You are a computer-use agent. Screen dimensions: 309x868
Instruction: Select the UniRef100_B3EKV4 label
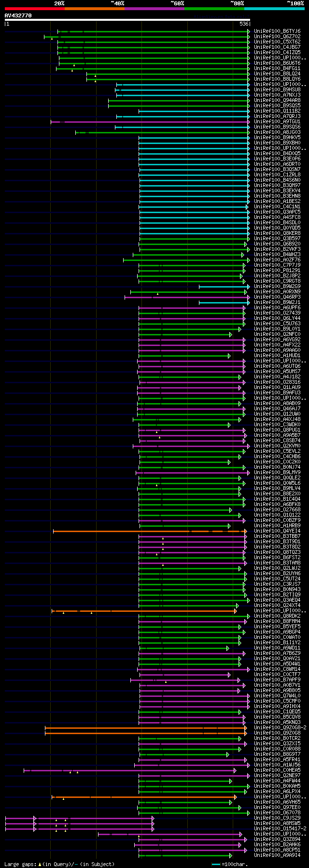pos(277,191)
